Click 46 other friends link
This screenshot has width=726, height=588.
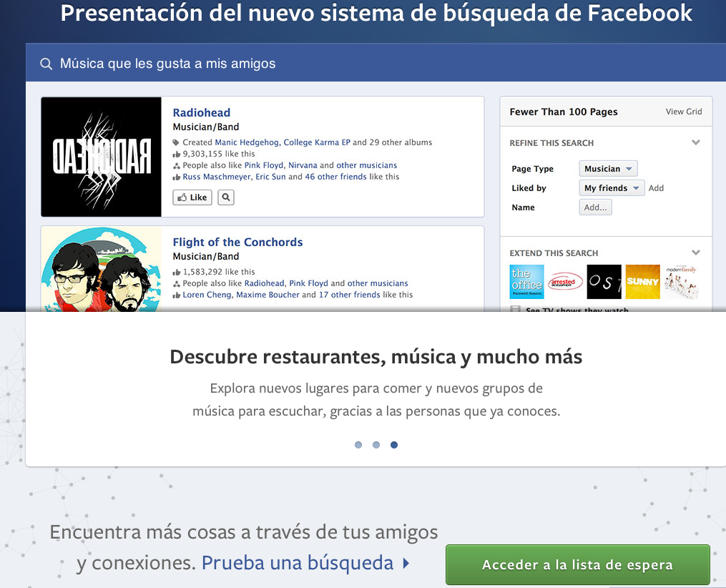click(x=335, y=177)
